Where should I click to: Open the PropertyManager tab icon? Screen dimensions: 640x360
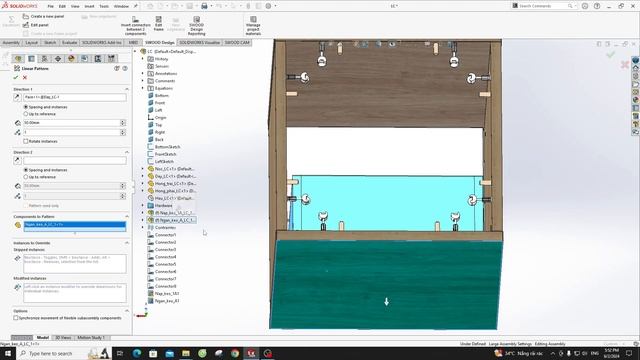coord(31,59)
